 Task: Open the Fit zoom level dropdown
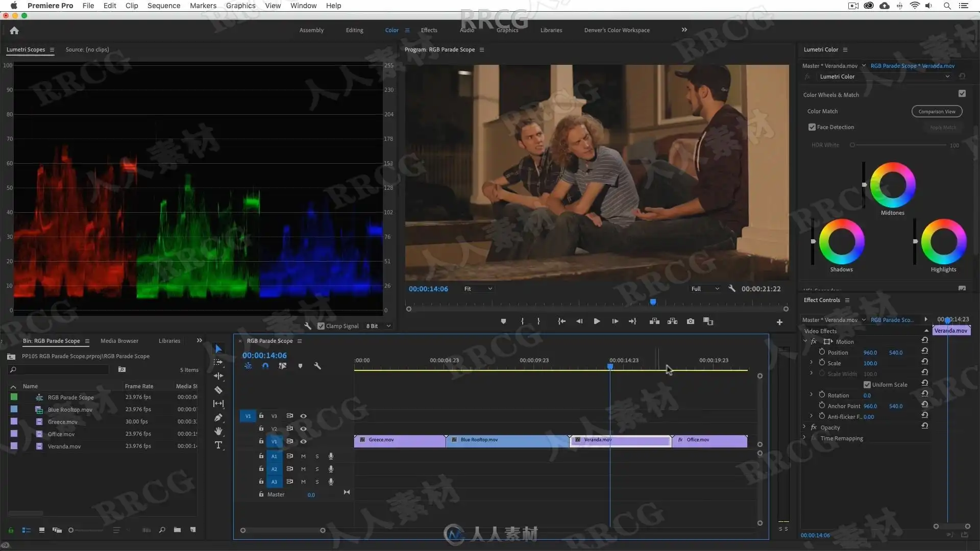[478, 289]
